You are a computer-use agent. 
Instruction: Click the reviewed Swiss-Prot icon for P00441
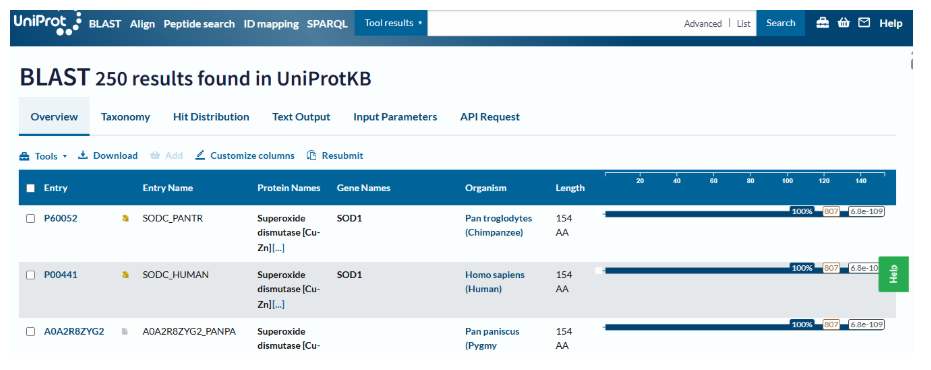125,275
